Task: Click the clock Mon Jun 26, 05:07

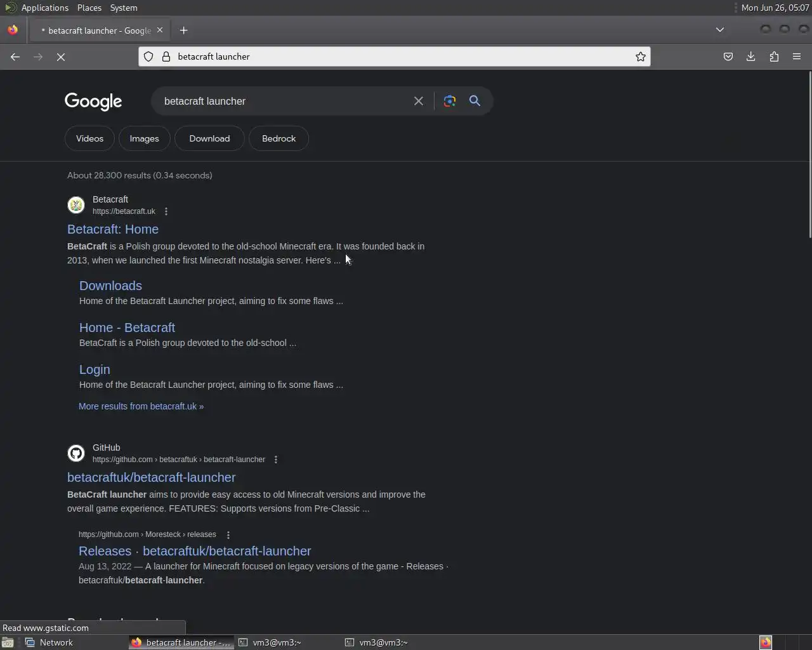Action: point(775,8)
